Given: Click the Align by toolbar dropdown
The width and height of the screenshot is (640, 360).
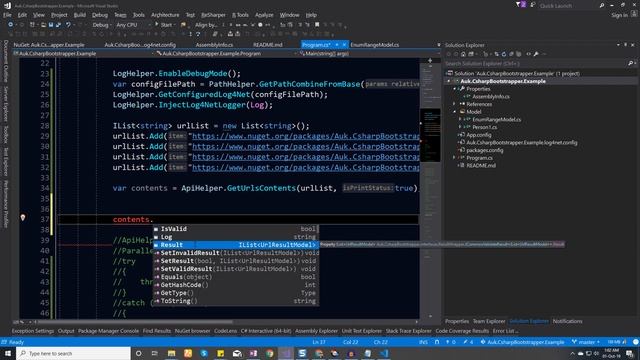Looking at the screenshot, I should click(x=206, y=25).
